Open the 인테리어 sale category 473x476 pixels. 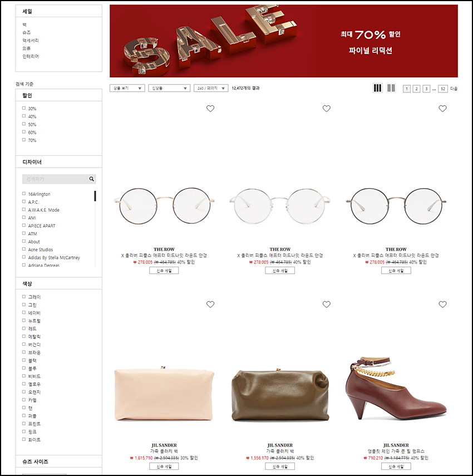31,56
